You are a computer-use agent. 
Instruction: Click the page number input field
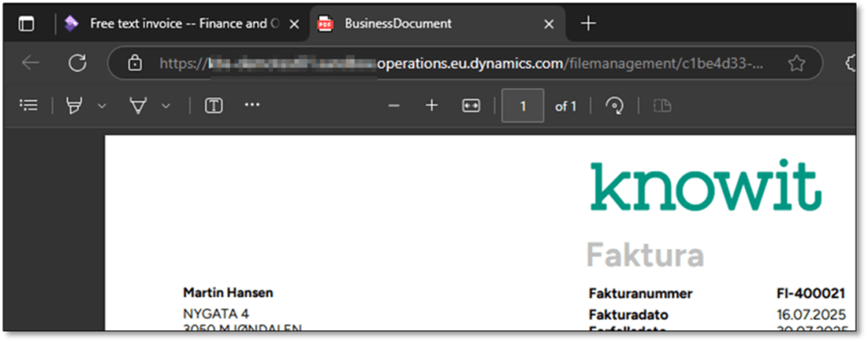click(x=523, y=106)
